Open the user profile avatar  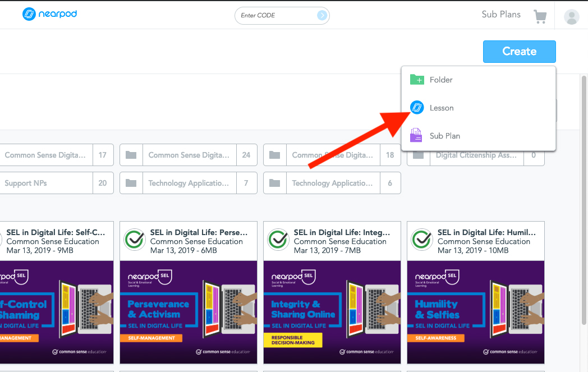572,17
